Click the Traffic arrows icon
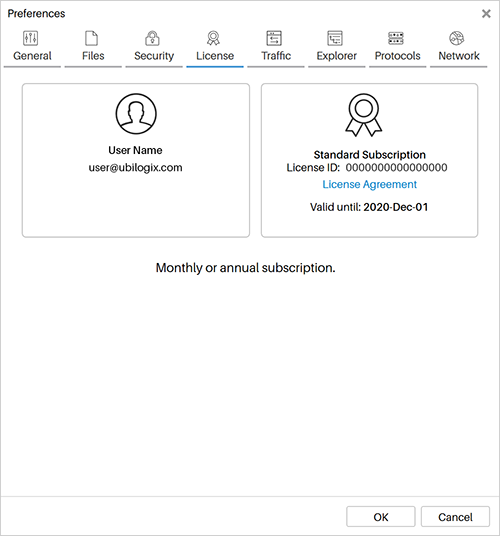Viewport: 500px width, 536px height. (274, 38)
